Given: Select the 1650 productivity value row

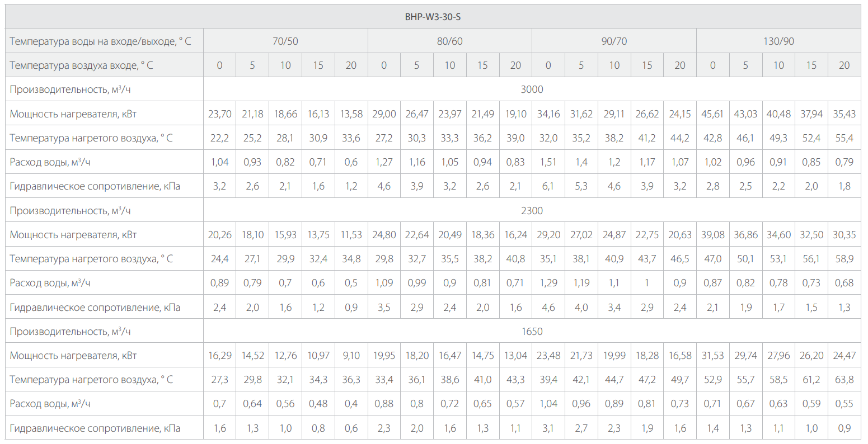Looking at the screenshot, I should point(532,332).
